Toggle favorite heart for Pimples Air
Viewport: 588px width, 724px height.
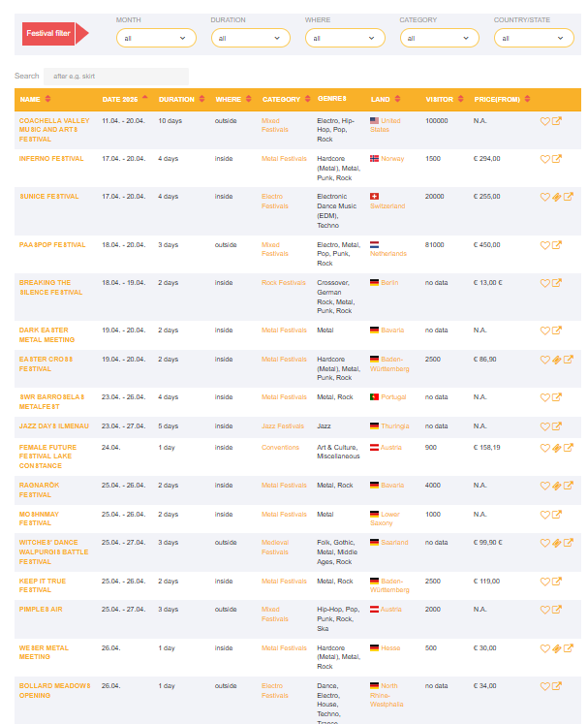click(x=545, y=610)
